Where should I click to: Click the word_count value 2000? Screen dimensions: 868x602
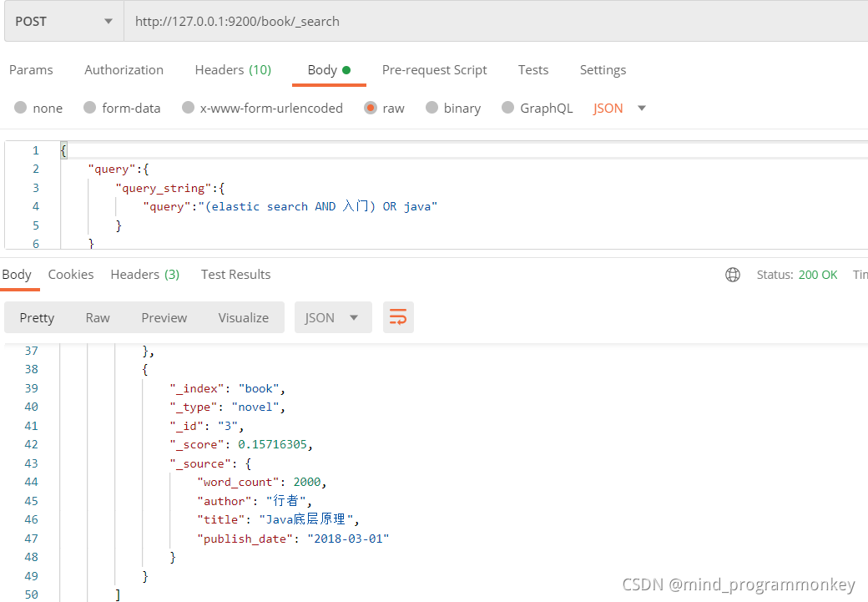click(307, 483)
